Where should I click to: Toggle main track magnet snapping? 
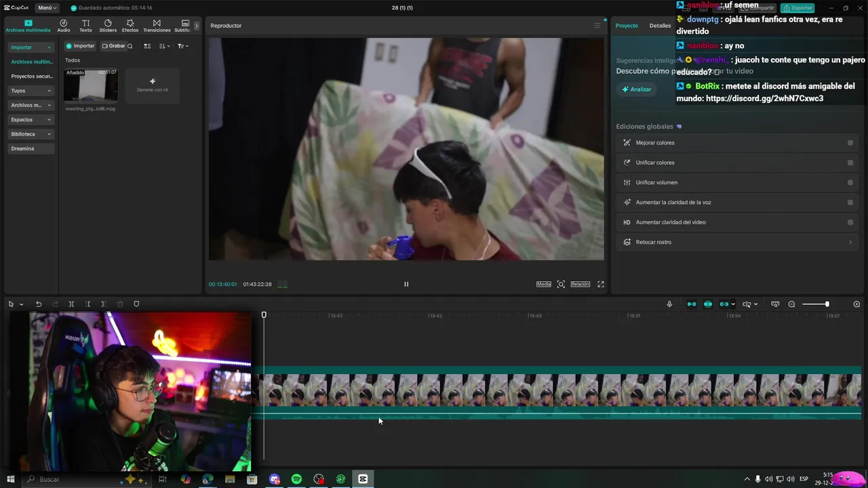tap(692, 304)
